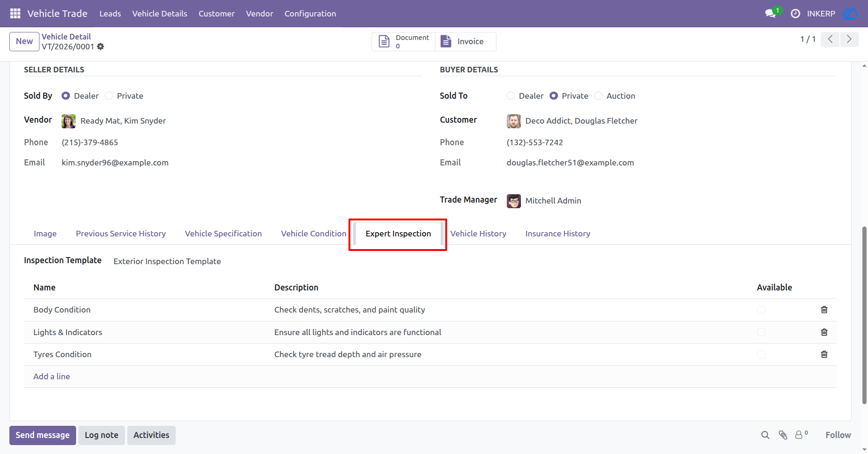Show followers via the person icon
This screenshot has width=868, height=454.
801,435
